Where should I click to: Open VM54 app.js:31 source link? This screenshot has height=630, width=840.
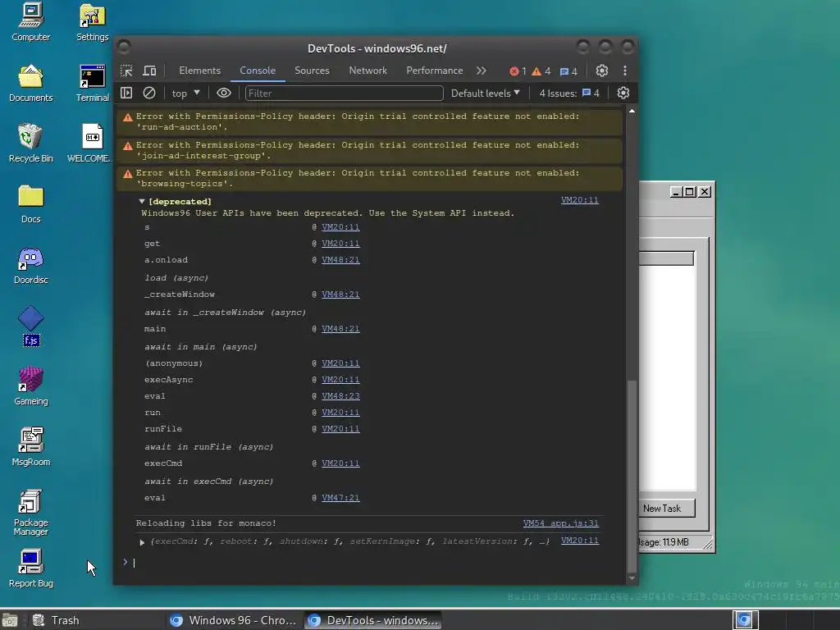point(561,523)
